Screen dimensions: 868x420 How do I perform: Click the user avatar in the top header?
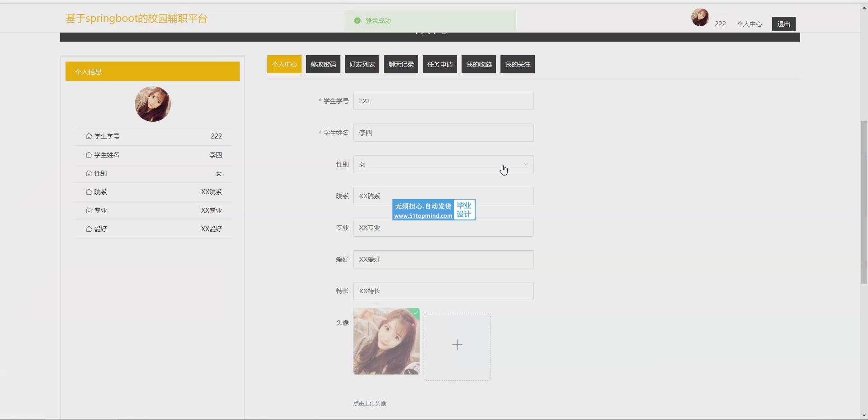click(x=700, y=17)
